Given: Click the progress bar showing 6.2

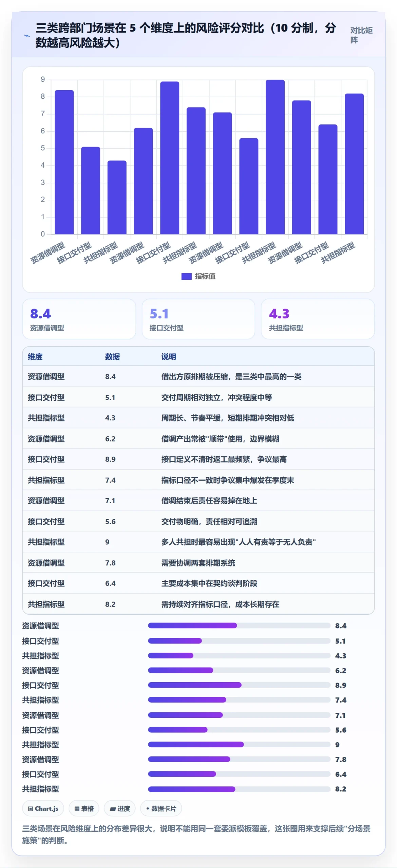Looking at the screenshot, I should click(239, 670).
